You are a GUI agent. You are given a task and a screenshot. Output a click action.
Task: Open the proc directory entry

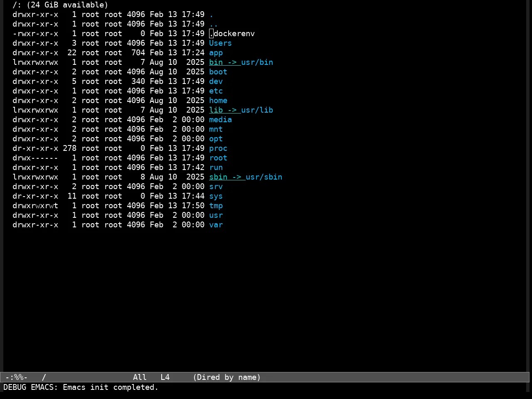point(218,148)
